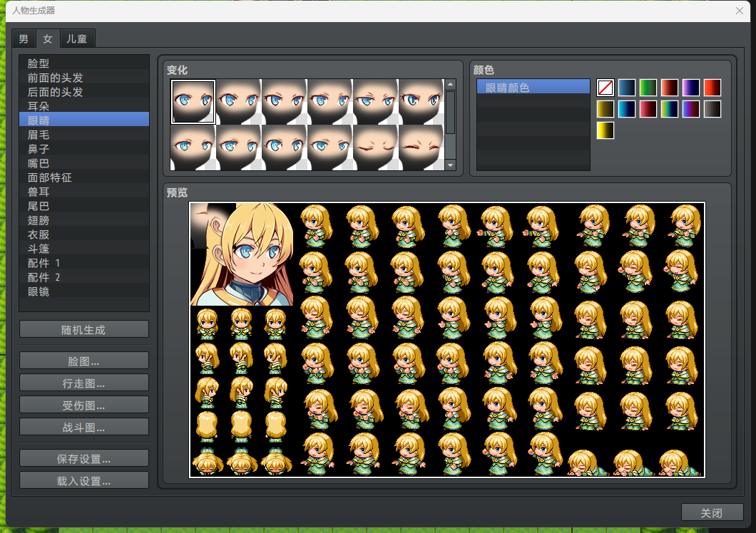Pick the bright red-orange color swatch
The width and height of the screenshot is (756, 533).
[712, 88]
